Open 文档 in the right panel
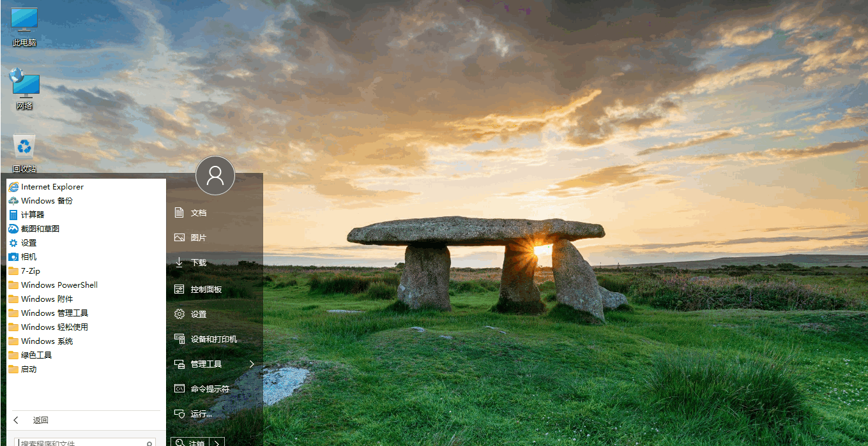Screen dimensions: 868x446 215,212
